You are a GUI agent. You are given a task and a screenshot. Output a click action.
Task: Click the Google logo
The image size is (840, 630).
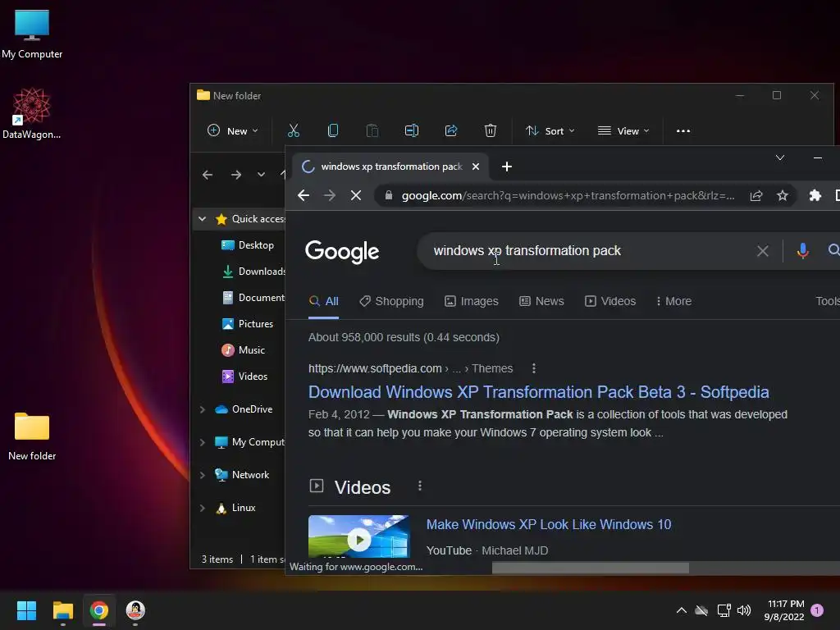pyautogui.click(x=342, y=251)
